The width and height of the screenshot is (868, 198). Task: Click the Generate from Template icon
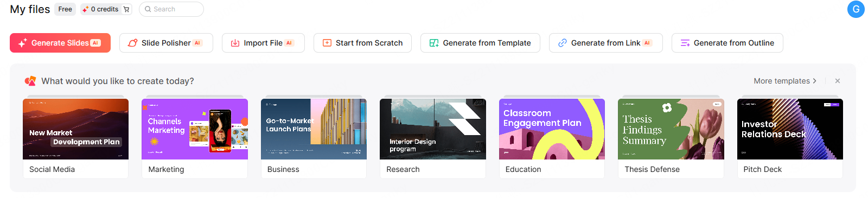(x=434, y=43)
